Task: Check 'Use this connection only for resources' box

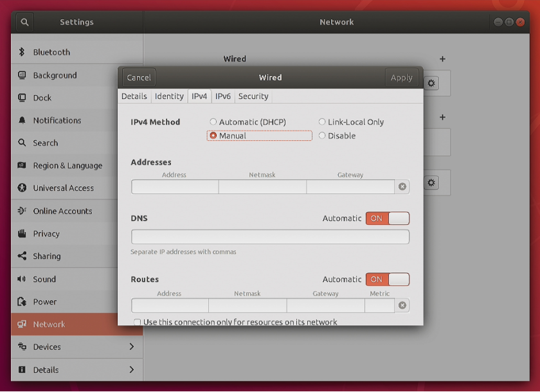Action: click(137, 322)
